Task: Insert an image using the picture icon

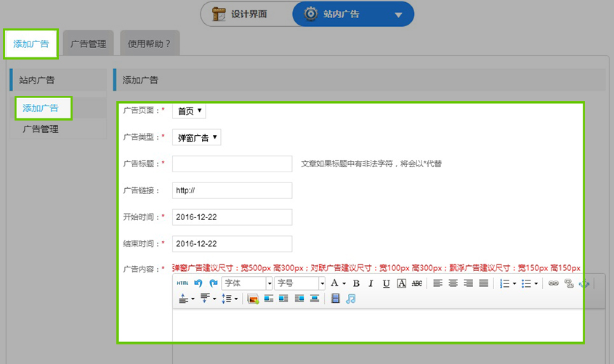Action: click(253, 299)
